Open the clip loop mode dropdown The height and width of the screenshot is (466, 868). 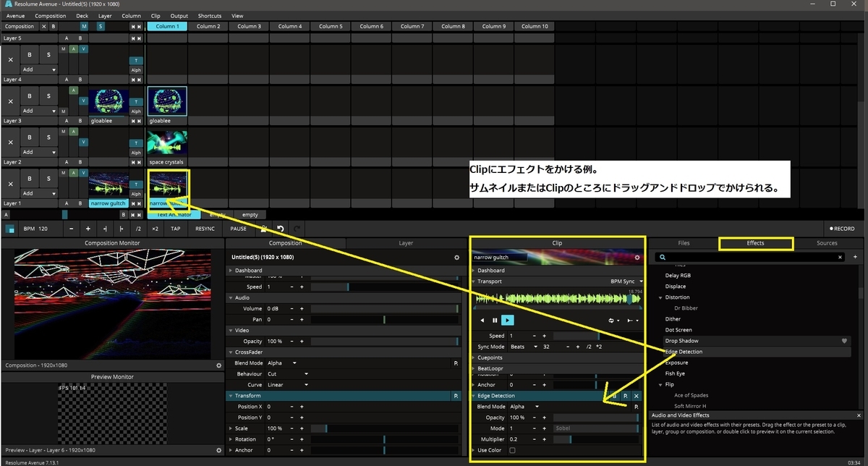click(613, 320)
